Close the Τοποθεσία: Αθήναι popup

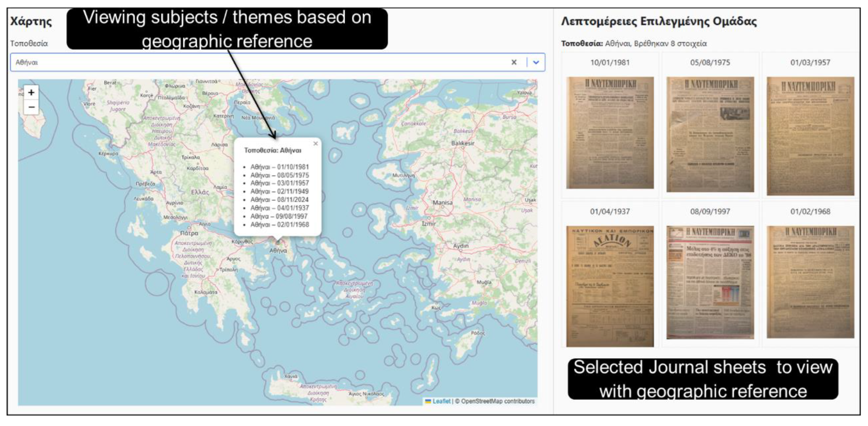(x=315, y=144)
